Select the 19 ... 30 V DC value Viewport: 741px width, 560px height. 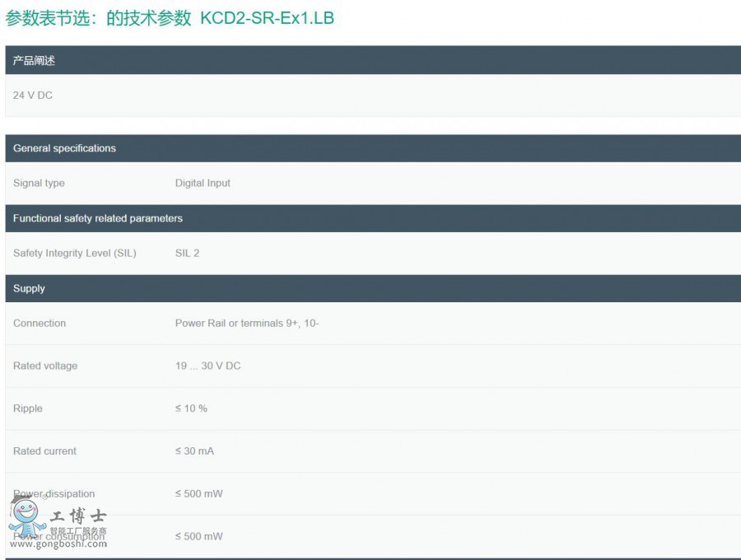(x=208, y=366)
